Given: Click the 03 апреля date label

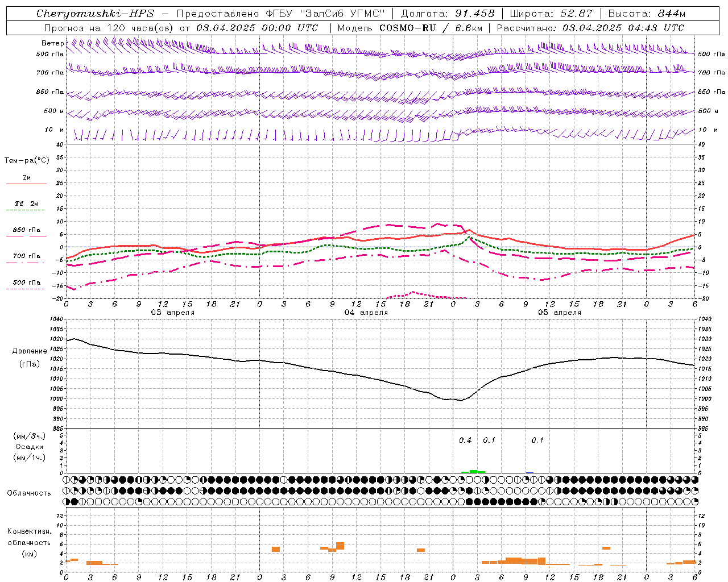Looking at the screenshot, I should tap(172, 313).
